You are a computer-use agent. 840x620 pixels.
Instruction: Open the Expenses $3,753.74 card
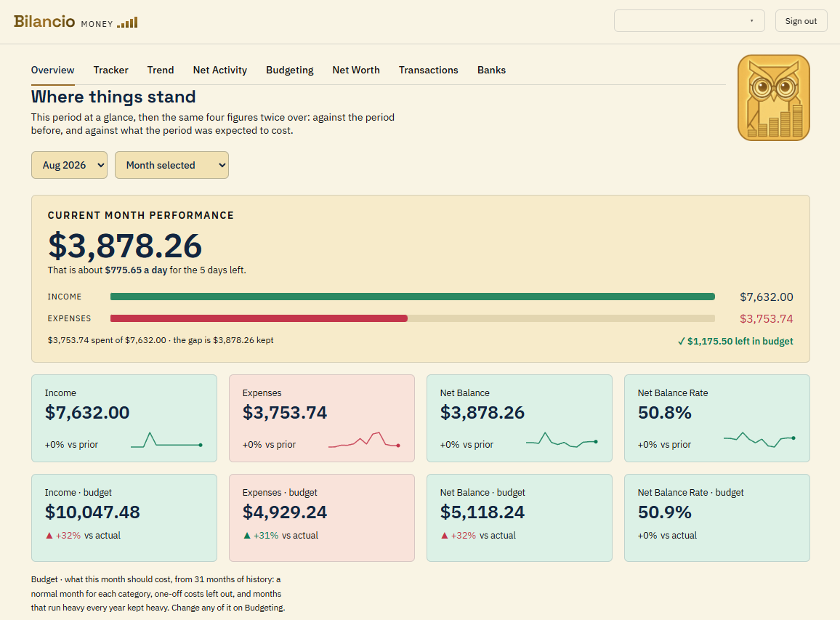click(322, 418)
